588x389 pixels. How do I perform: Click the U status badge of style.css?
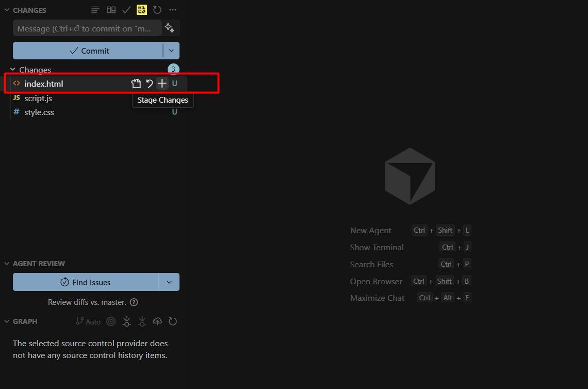[174, 112]
